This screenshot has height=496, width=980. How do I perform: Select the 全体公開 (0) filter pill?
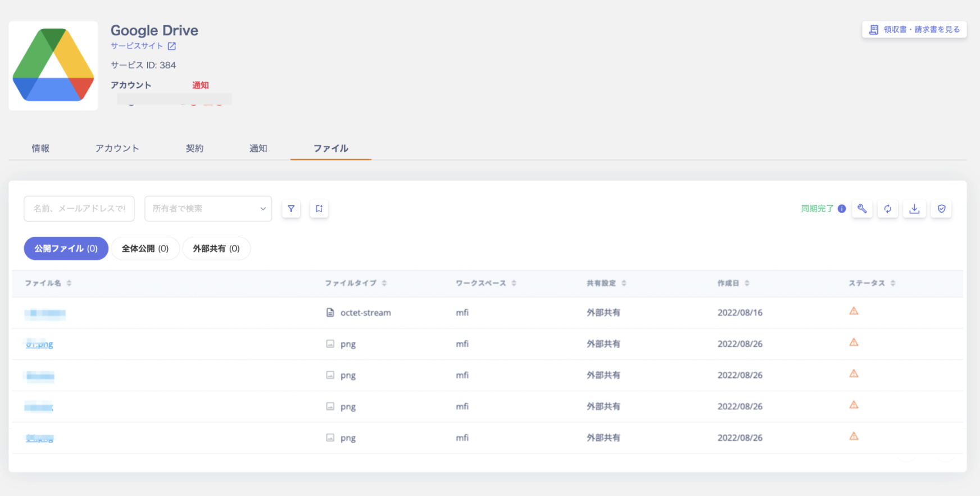click(145, 249)
